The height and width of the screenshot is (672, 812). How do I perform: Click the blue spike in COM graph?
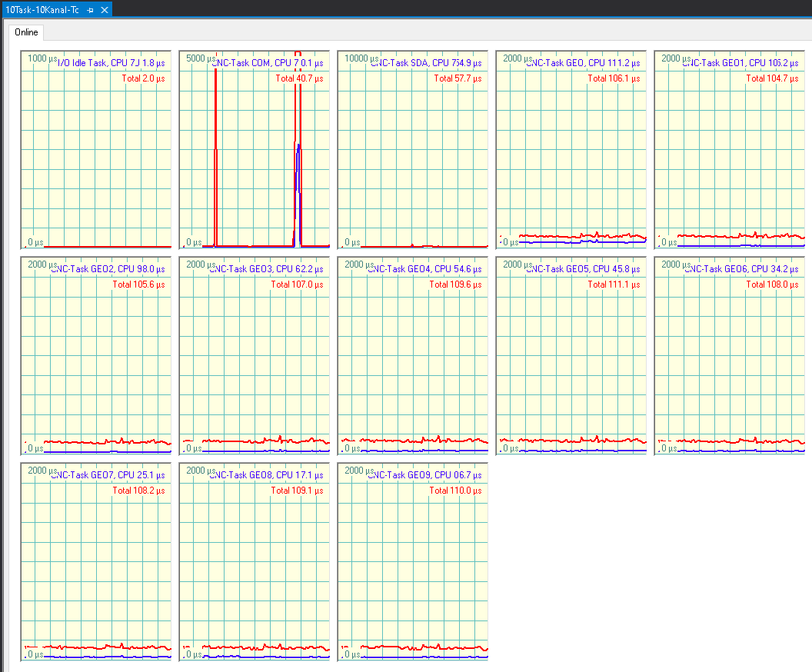[298, 195]
